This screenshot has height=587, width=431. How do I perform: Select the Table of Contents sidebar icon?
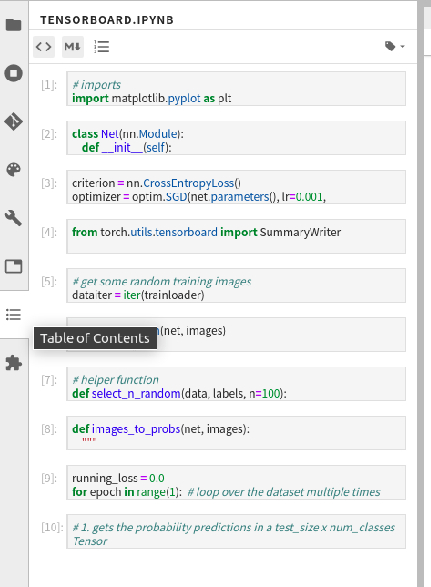13,314
